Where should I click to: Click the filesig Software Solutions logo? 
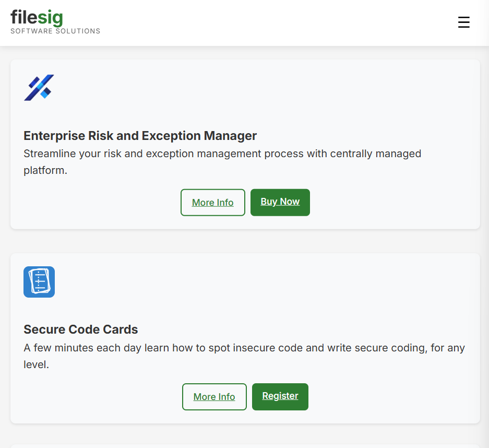tap(55, 21)
